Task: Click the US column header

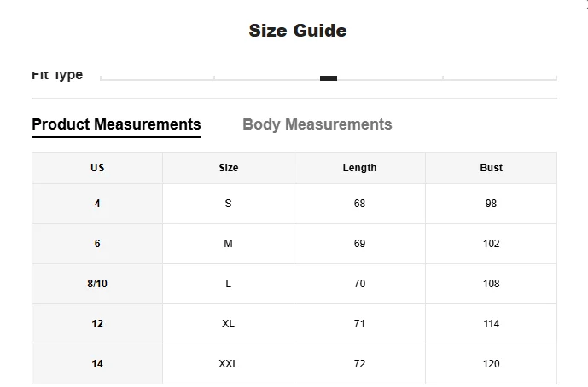Action: click(97, 168)
